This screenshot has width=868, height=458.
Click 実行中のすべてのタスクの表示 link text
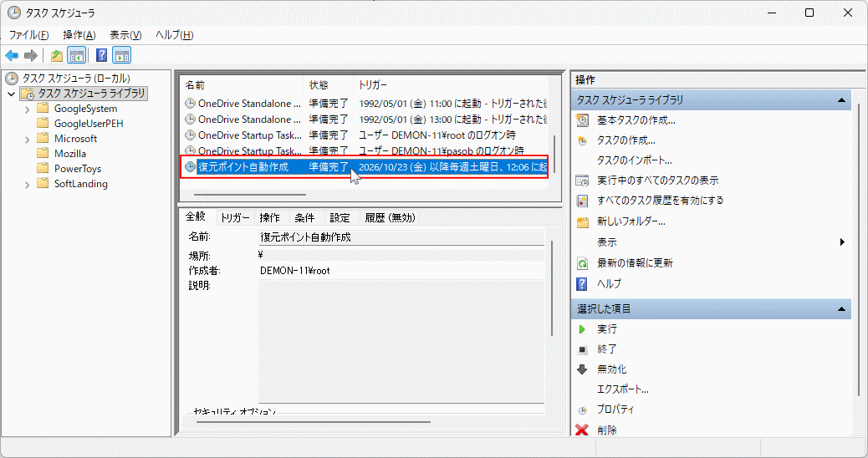[657, 181]
